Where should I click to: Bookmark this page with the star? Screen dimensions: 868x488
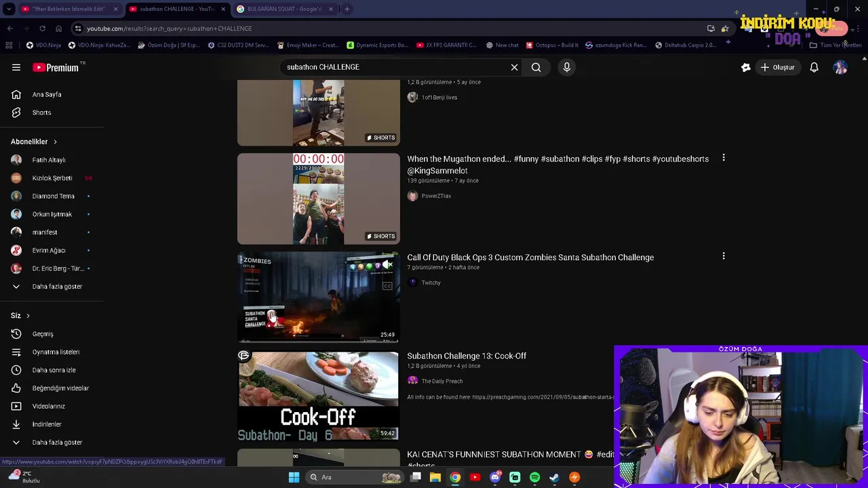click(x=725, y=28)
